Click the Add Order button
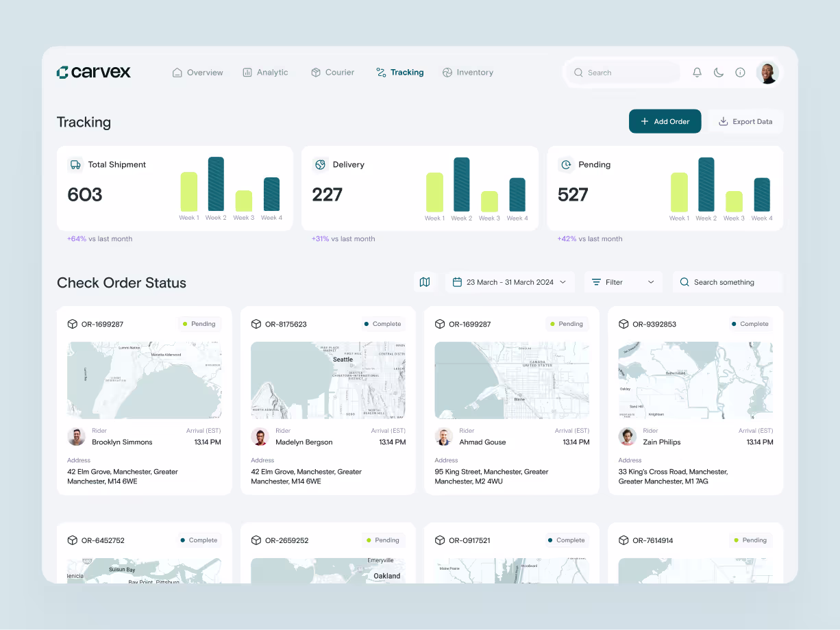The image size is (840, 630). tap(665, 121)
